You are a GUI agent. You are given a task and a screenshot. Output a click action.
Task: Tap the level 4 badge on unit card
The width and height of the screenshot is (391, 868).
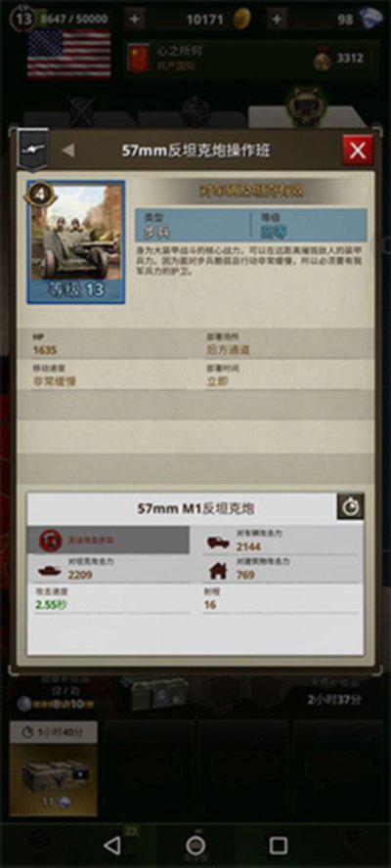tap(40, 195)
